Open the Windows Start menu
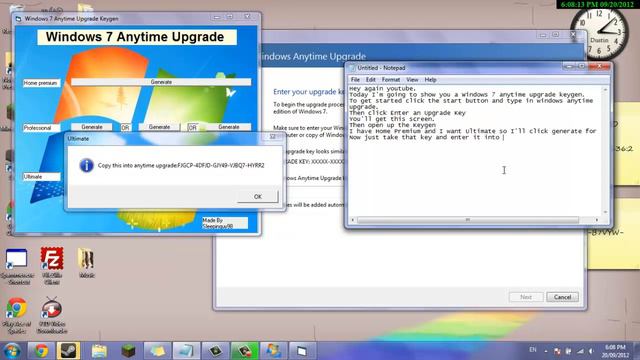This screenshot has width=640, height=360. (x=11, y=351)
